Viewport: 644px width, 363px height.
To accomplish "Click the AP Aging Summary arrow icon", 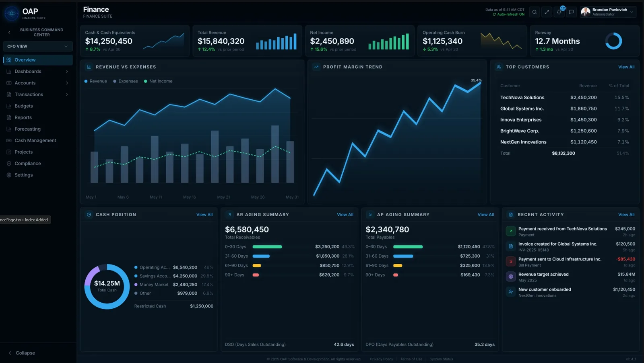I will (x=370, y=215).
